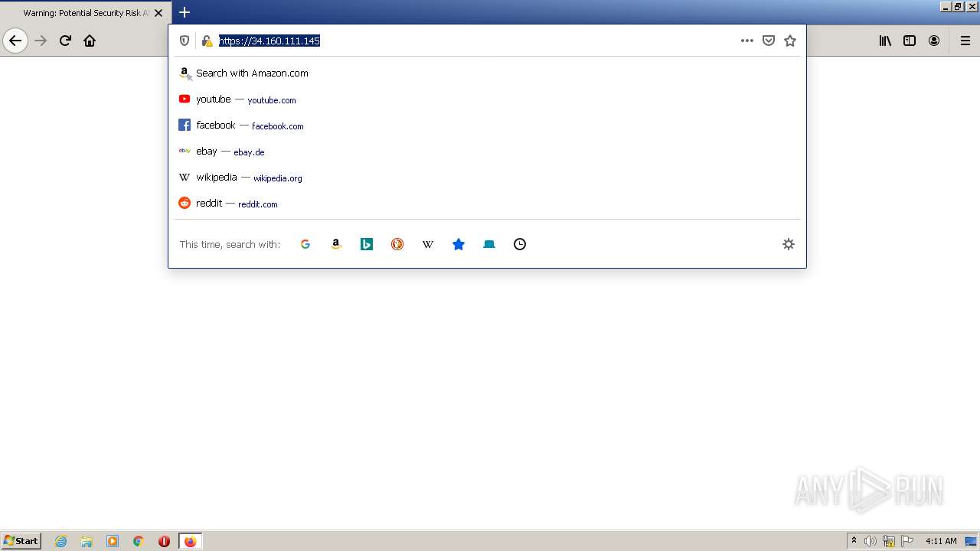980x551 pixels.
Task: Save page to Pocket
Action: [769, 41]
